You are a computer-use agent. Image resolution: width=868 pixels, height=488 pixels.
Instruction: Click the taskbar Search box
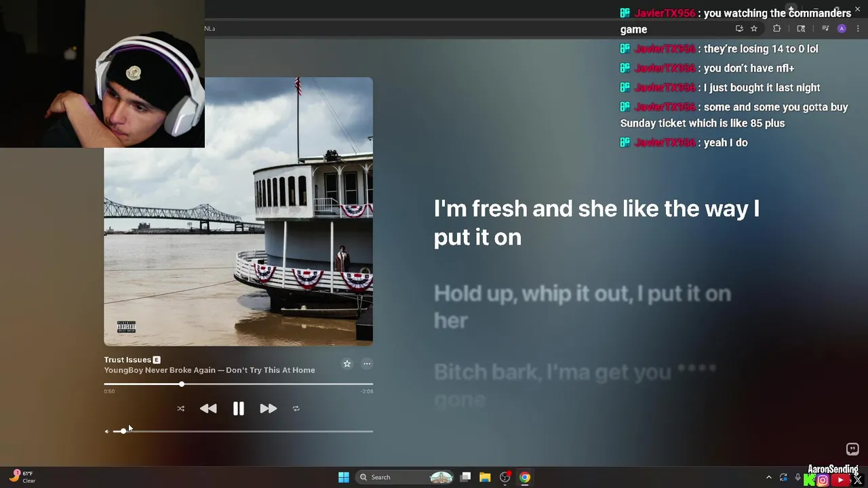pyautogui.click(x=406, y=477)
